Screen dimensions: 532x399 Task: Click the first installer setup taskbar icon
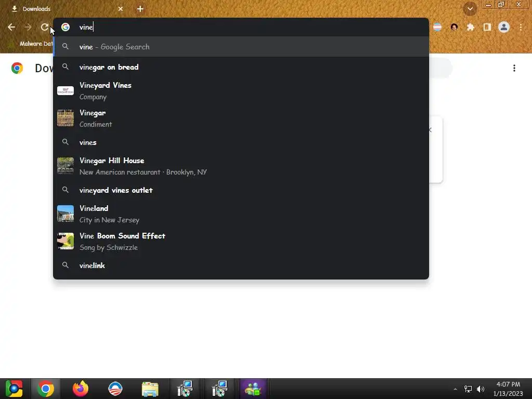184,389
